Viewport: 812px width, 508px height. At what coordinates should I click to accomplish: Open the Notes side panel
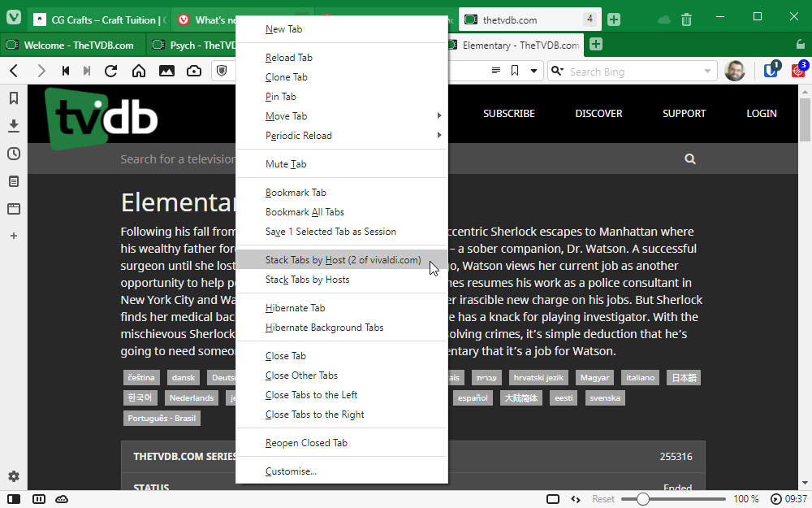pyautogui.click(x=14, y=181)
